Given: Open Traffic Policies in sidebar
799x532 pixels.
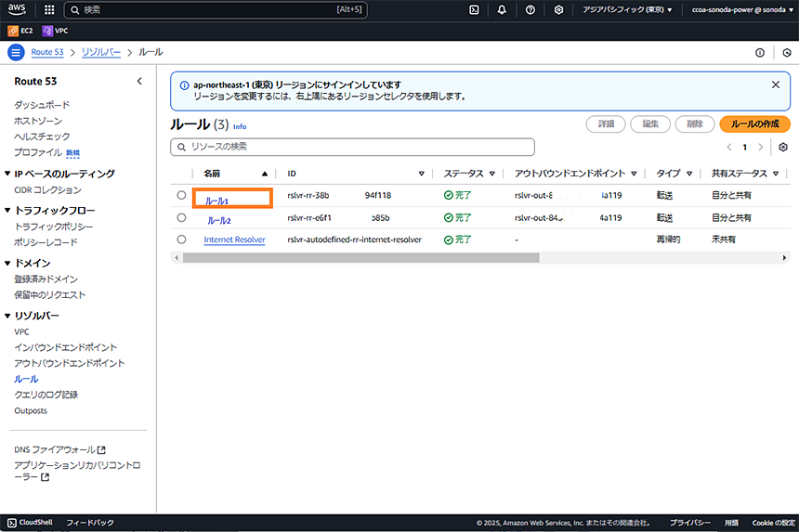Looking at the screenshot, I should coord(54,227).
